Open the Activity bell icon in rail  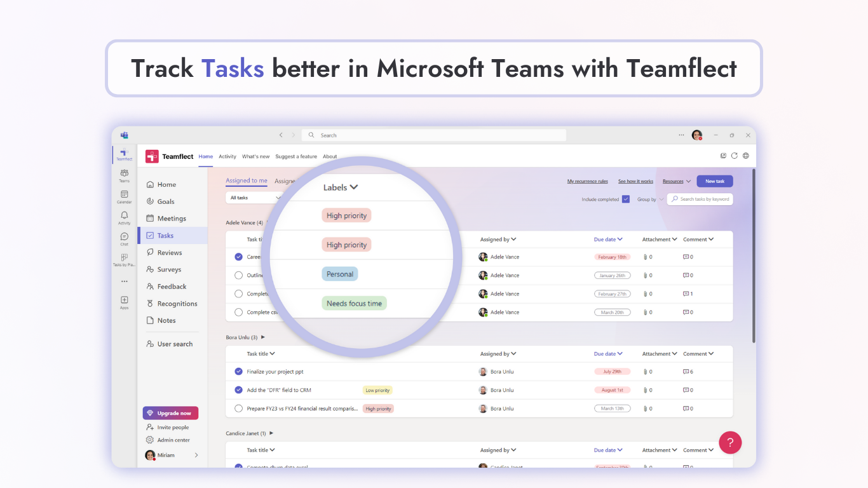(x=125, y=216)
